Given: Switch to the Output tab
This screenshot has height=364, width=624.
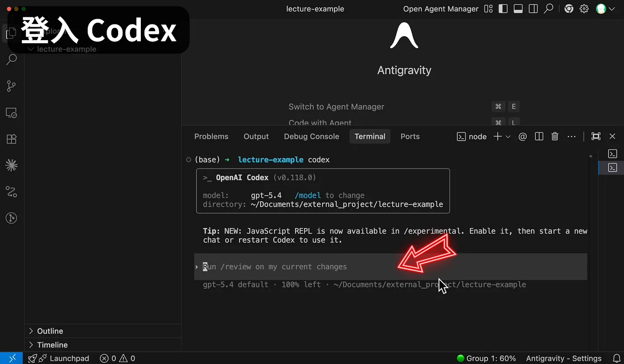Looking at the screenshot, I should point(256,137).
